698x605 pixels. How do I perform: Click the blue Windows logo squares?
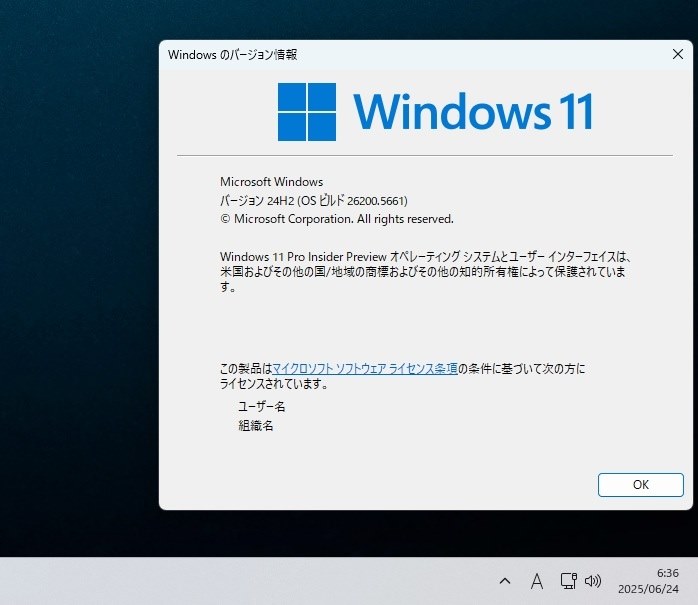tap(307, 112)
